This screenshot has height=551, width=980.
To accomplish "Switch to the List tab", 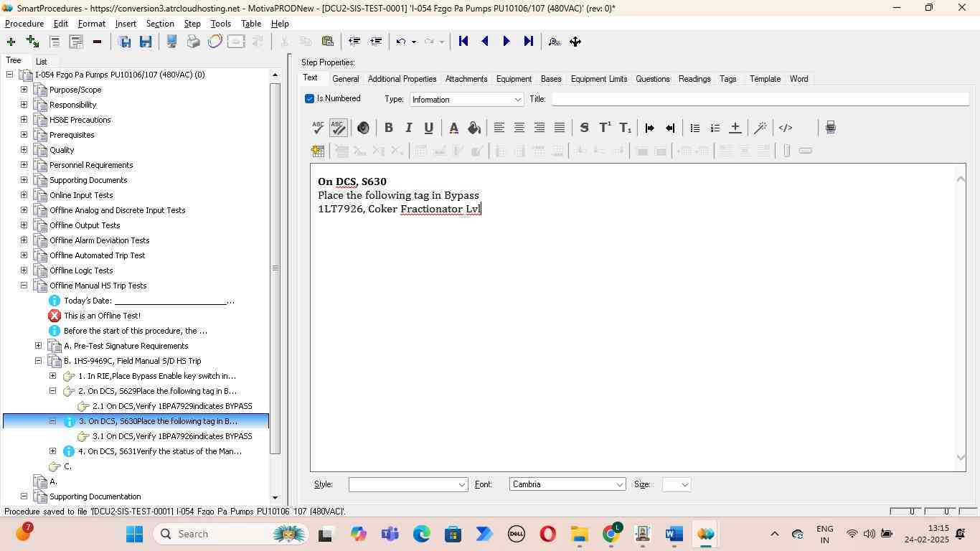I will [x=42, y=62].
